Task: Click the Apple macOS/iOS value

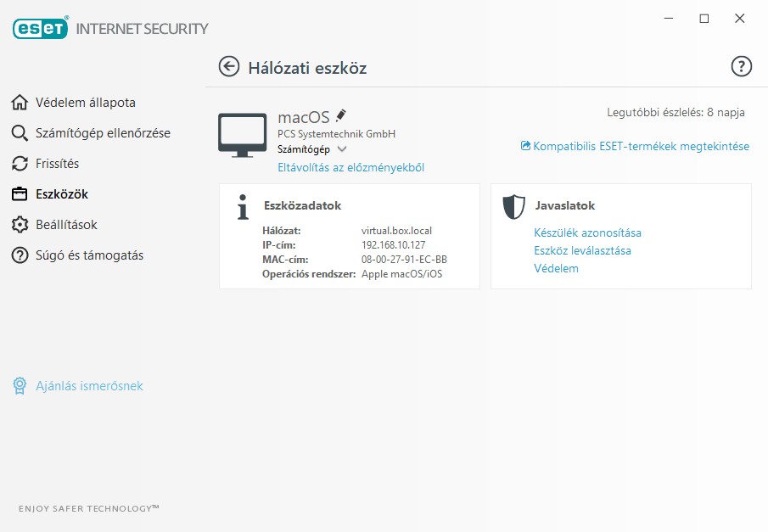Action: 401,274
